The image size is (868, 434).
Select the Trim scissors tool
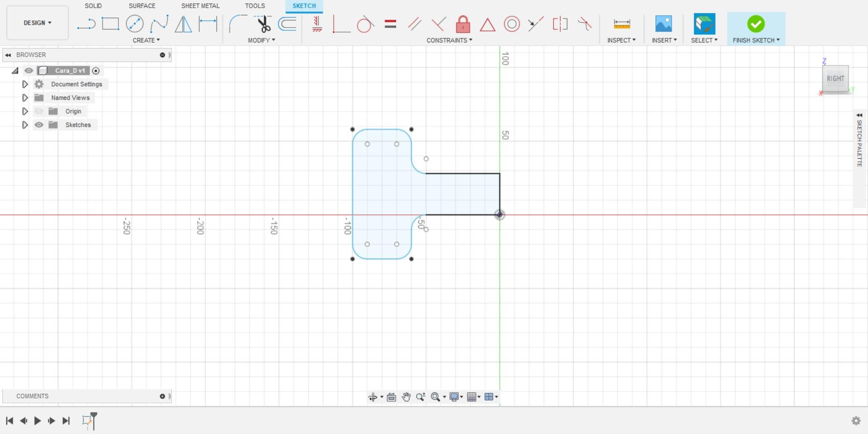point(263,24)
